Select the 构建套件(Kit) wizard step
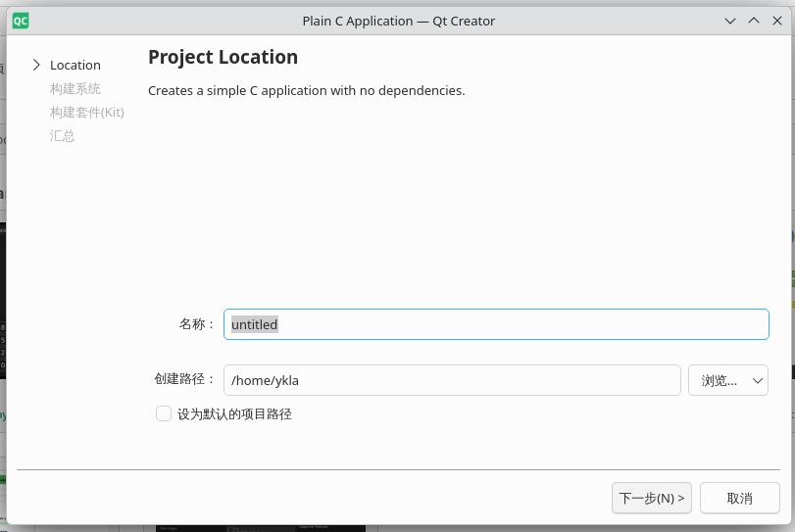This screenshot has width=795, height=532. [x=86, y=112]
